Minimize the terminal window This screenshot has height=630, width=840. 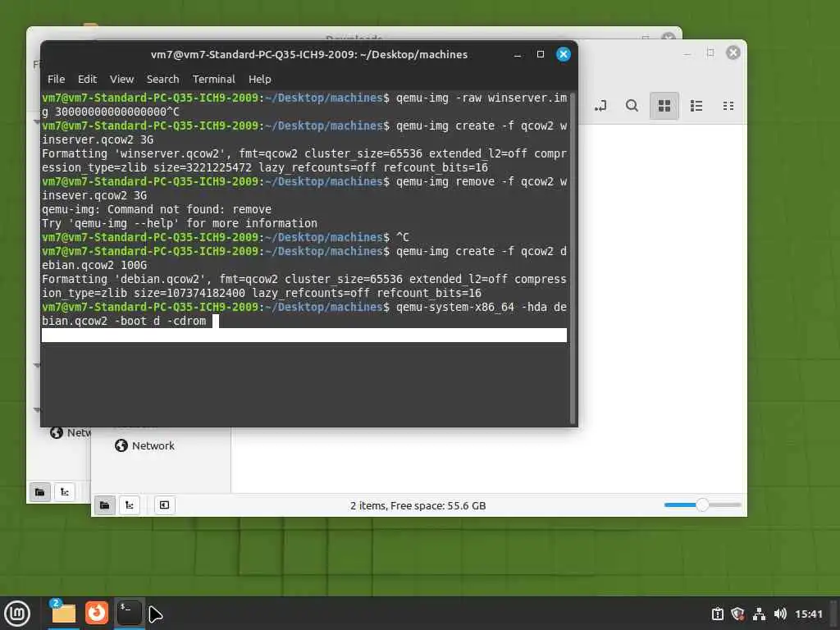(x=518, y=55)
